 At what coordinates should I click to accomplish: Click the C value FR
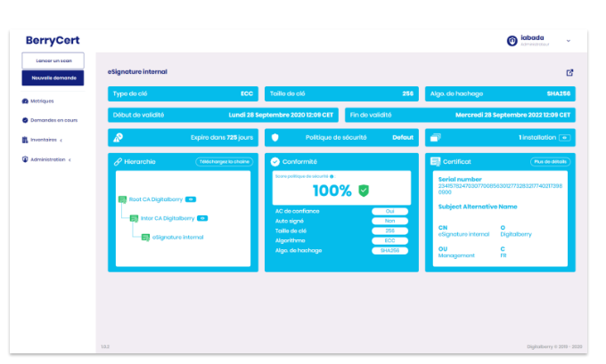[504, 255]
